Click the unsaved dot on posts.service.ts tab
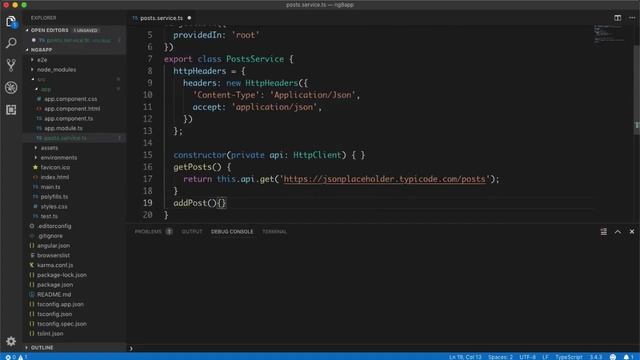 coord(189,18)
